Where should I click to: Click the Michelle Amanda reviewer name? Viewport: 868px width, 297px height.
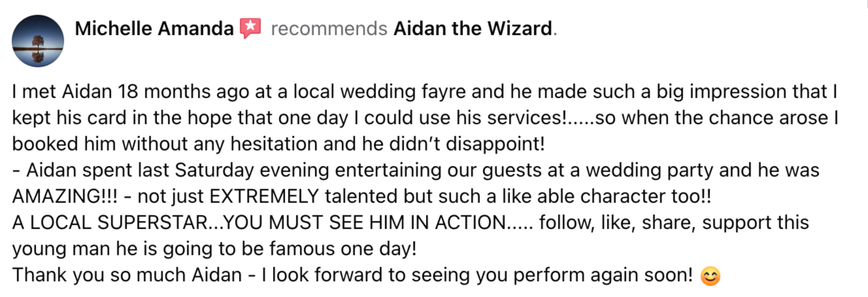click(154, 28)
